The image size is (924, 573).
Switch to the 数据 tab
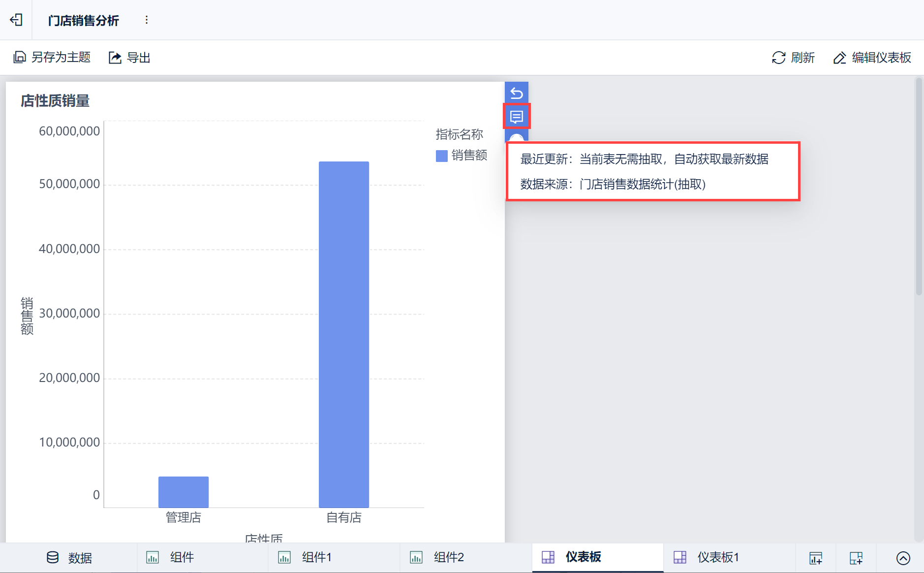69,558
